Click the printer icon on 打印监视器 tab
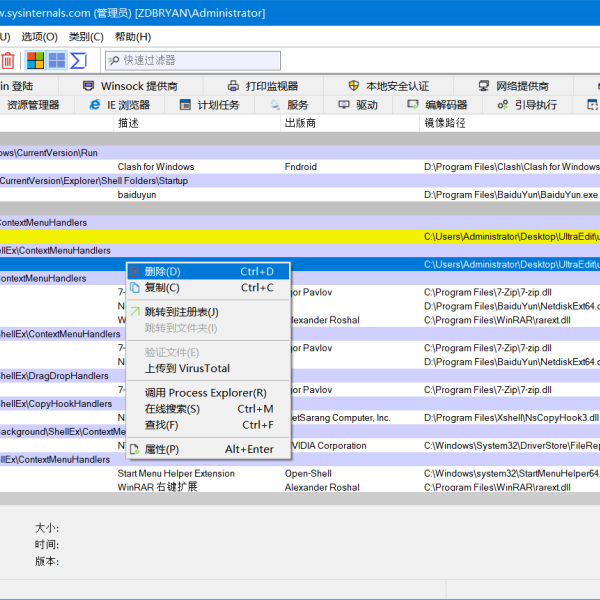 click(x=233, y=86)
